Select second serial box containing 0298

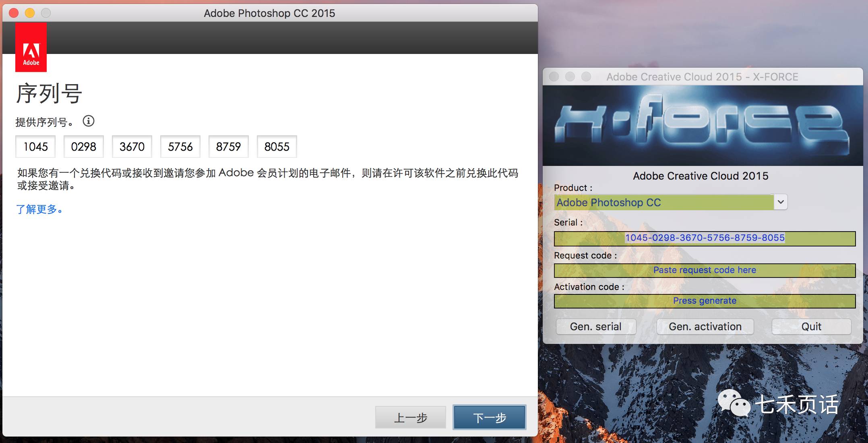point(84,147)
